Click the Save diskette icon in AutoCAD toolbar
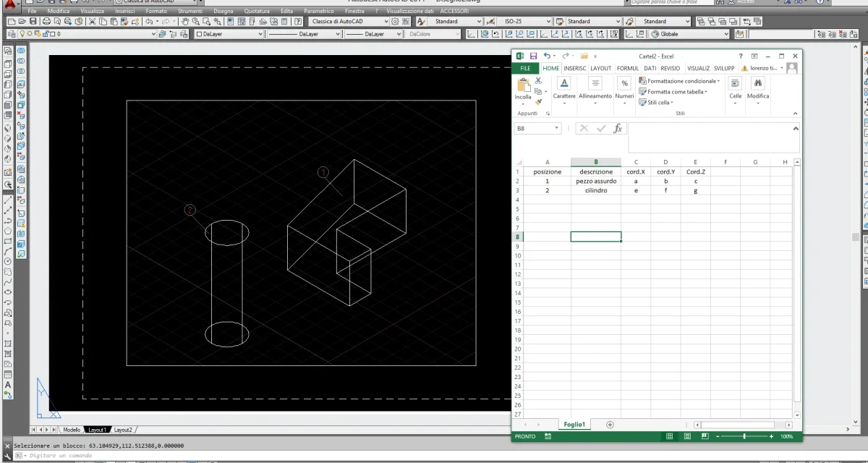The image size is (868, 463). coord(33,21)
